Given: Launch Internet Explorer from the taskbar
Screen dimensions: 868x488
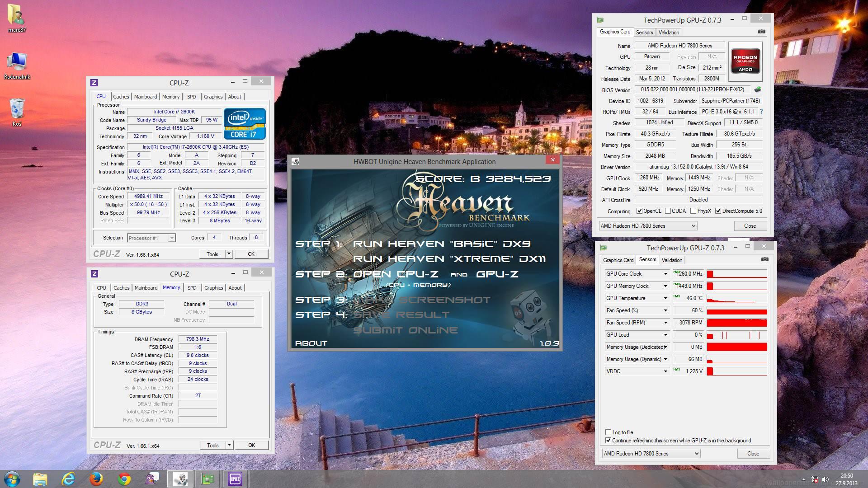Looking at the screenshot, I should click(x=68, y=479).
